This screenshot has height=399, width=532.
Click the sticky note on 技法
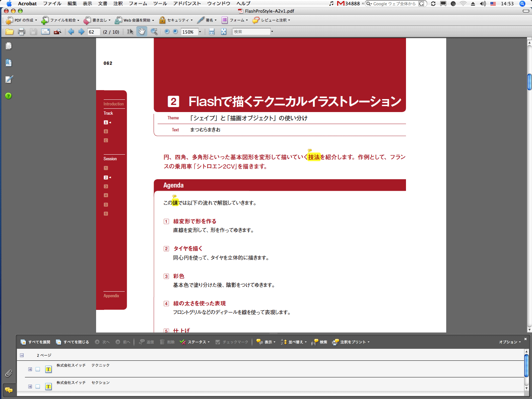(x=310, y=150)
